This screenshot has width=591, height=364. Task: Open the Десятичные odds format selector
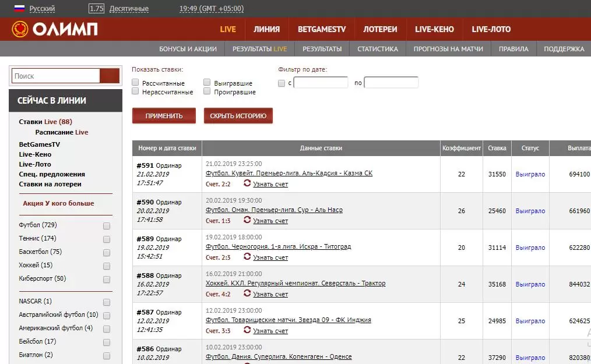pos(129,9)
